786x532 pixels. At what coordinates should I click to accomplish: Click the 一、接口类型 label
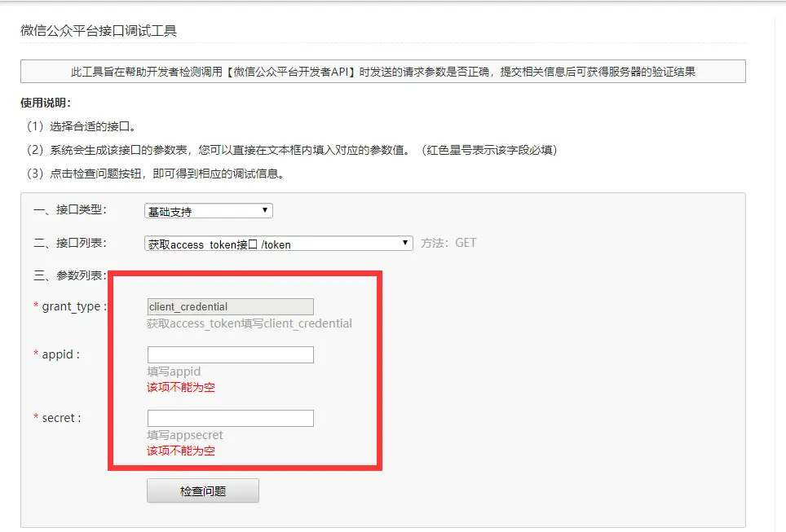[70, 209]
